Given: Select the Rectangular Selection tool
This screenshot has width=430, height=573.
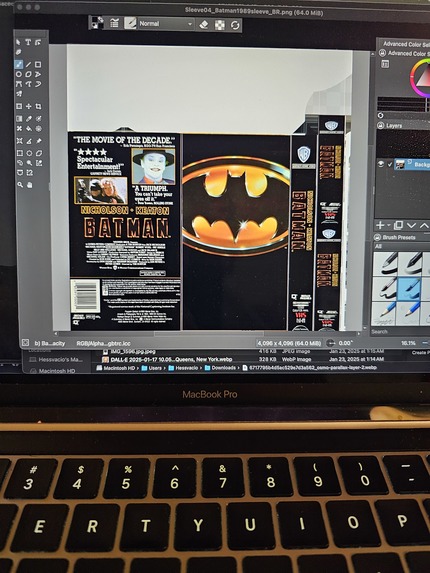Looking at the screenshot, I should (x=19, y=153).
